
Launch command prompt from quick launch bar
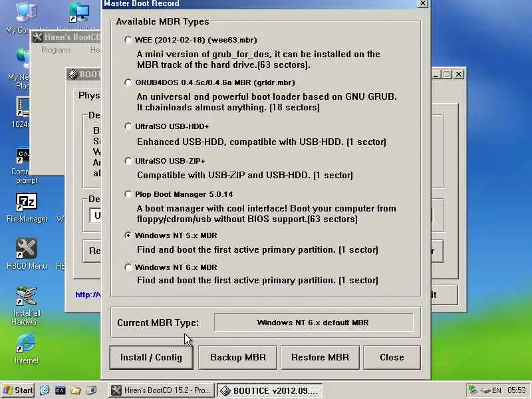point(60,390)
